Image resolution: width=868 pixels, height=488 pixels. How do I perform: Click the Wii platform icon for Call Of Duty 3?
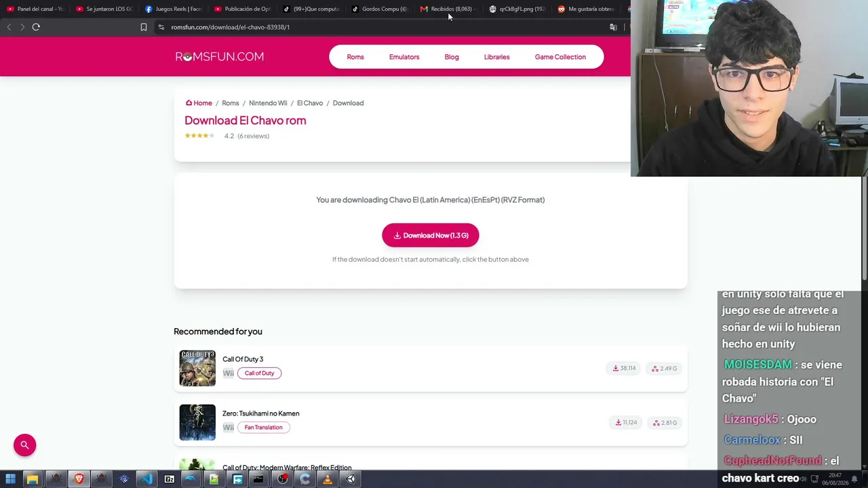228,373
